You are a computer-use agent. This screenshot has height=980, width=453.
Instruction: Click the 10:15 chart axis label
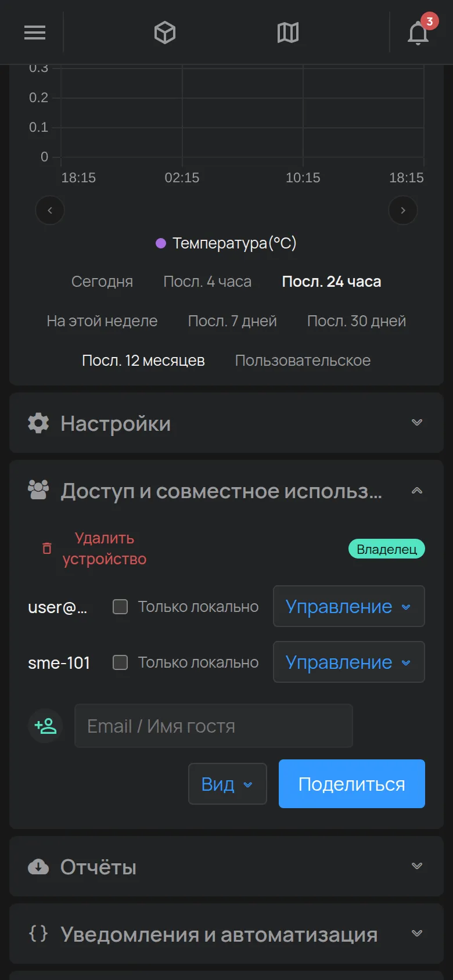[x=303, y=178]
